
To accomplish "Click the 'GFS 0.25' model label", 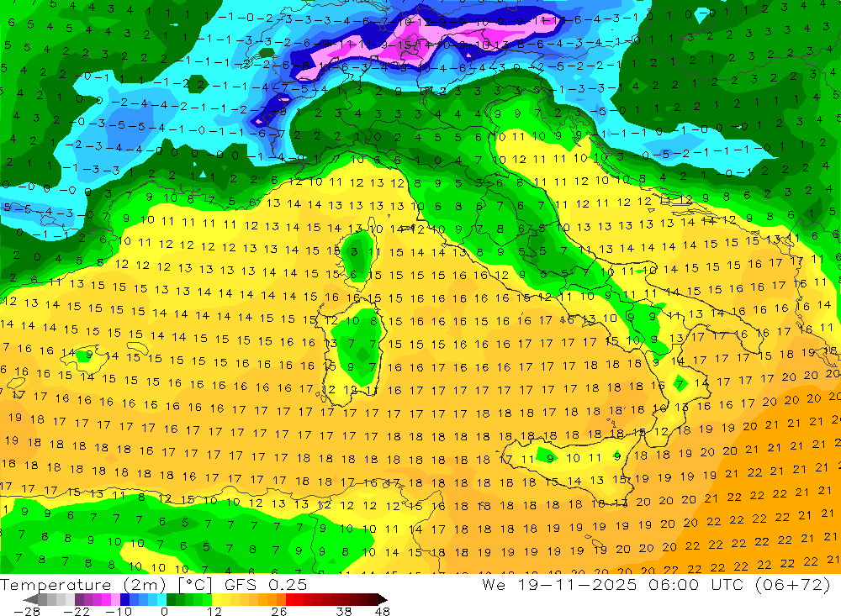I will pyautogui.click(x=266, y=585).
